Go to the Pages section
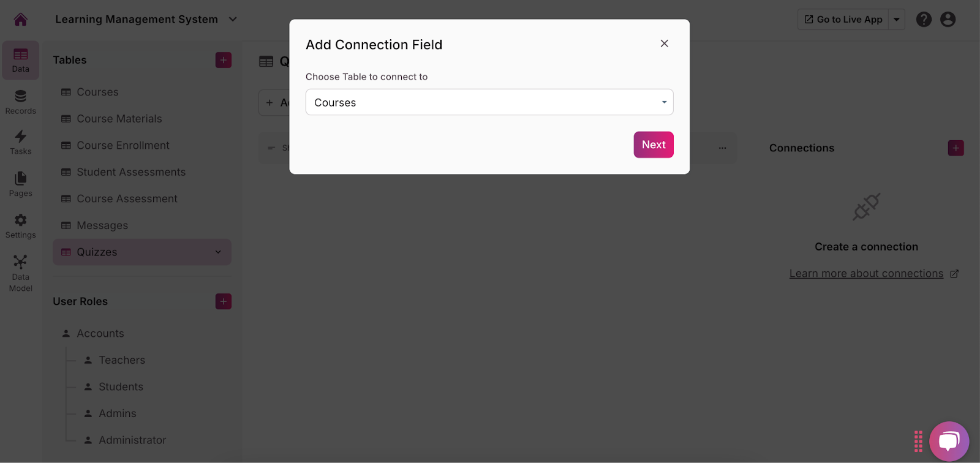The height and width of the screenshot is (463, 980). click(x=21, y=184)
